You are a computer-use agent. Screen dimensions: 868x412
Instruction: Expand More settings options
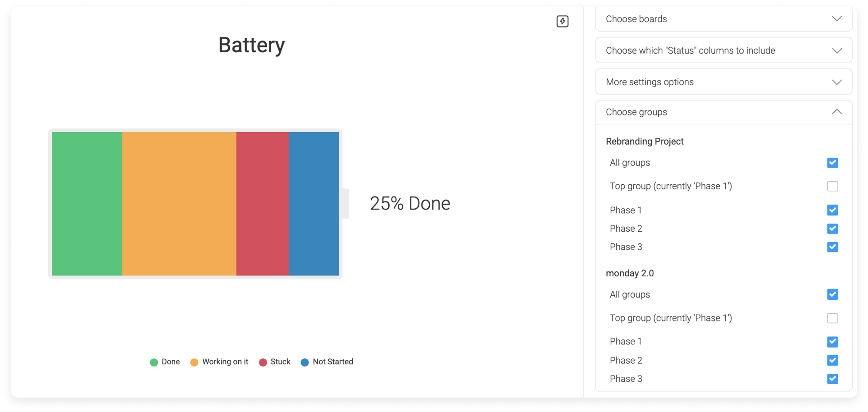(723, 82)
